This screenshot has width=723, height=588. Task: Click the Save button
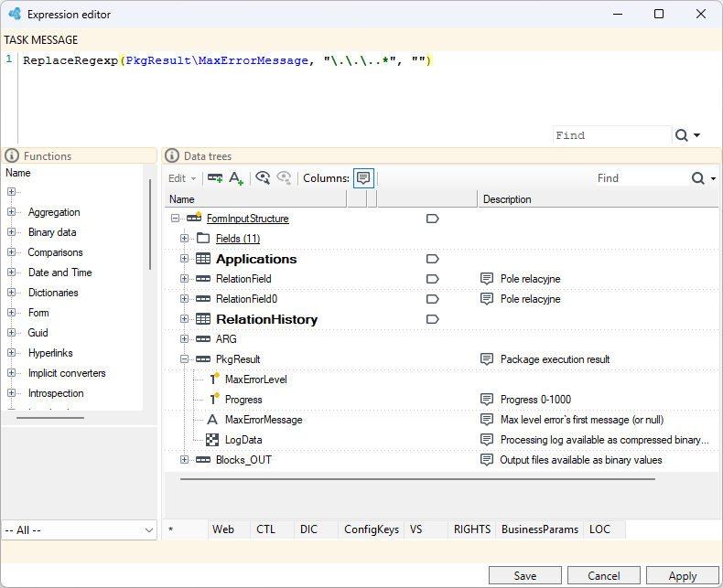pyautogui.click(x=525, y=576)
